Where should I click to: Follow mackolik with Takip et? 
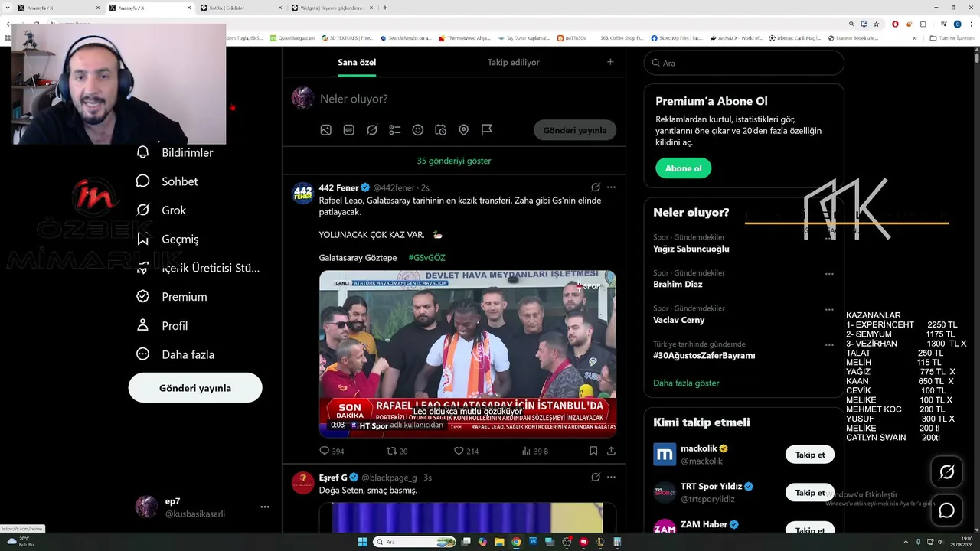[810, 455]
